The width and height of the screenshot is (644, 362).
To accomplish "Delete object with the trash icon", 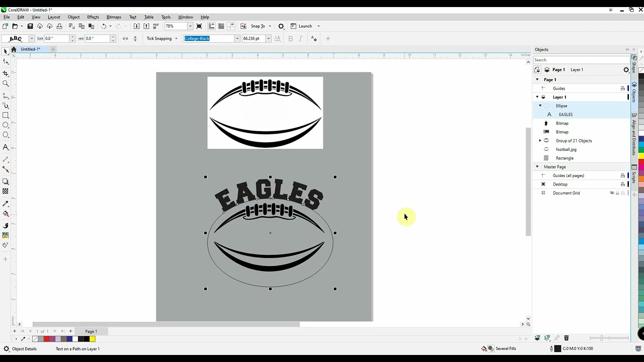I will (566, 338).
